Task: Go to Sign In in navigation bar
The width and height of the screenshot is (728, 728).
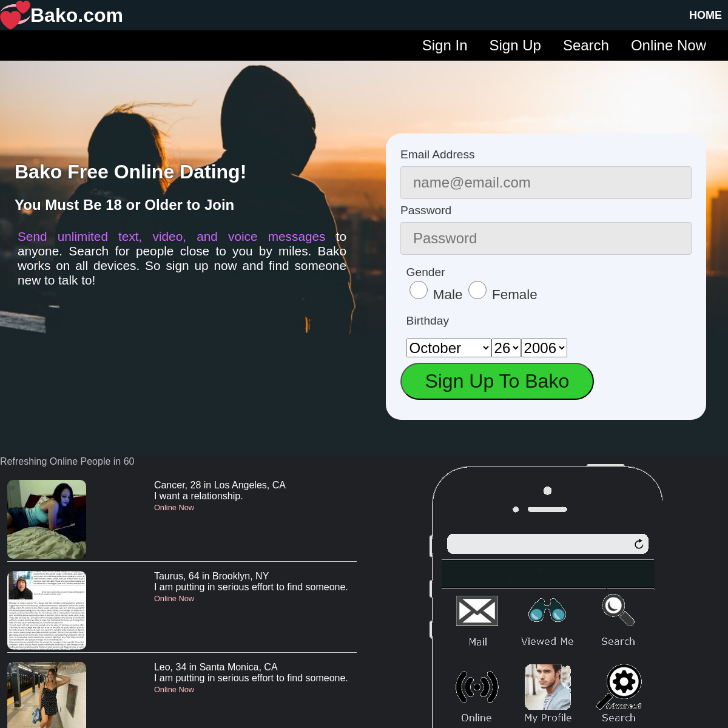Action: [x=445, y=45]
